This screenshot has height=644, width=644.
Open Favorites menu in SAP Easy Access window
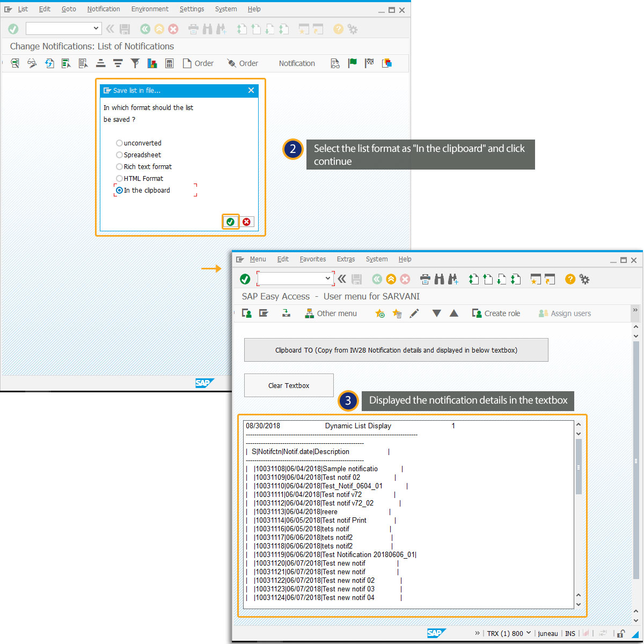click(313, 259)
